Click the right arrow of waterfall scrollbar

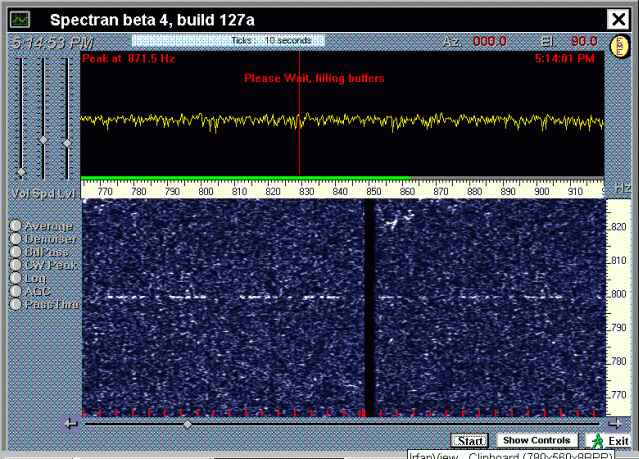pos(615,424)
